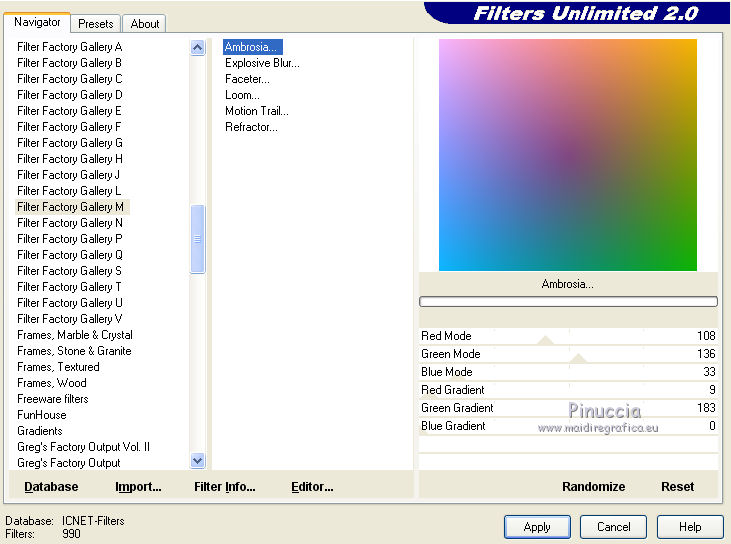Image resolution: width=731 pixels, height=544 pixels.
Task: Select Filter Factory Gallery A
Action: click(69, 47)
